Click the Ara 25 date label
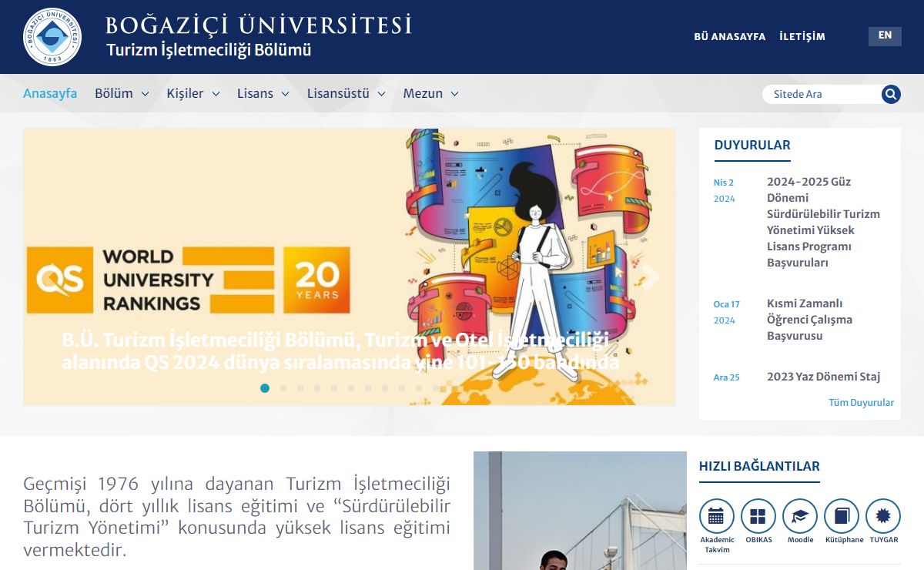The height and width of the screenshot is (570, 924). (726, 377)
